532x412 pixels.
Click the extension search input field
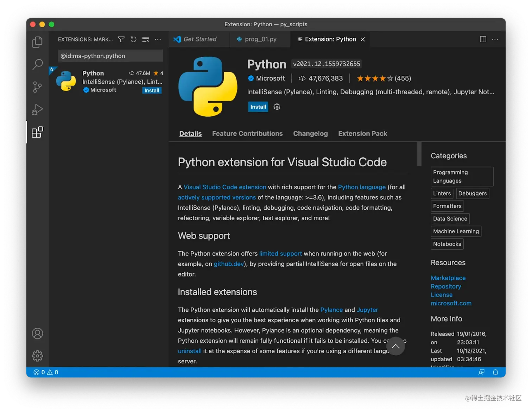tap(110, 56)
